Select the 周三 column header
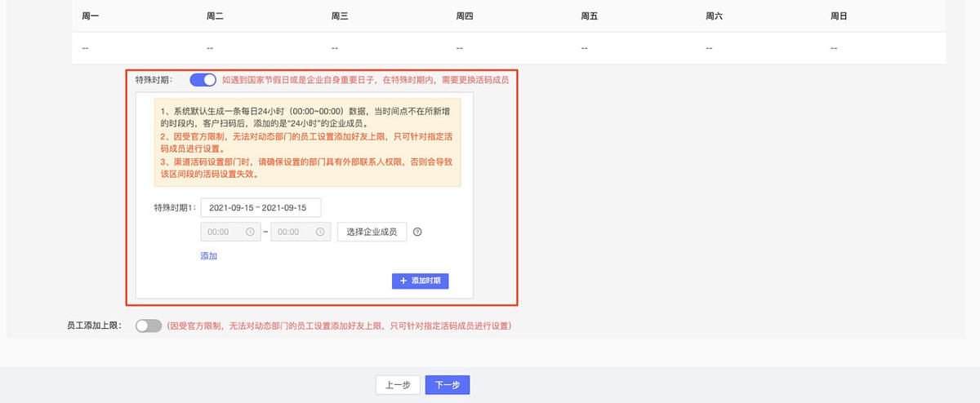This screenshot has height=403, width=980. coord(341,15)
